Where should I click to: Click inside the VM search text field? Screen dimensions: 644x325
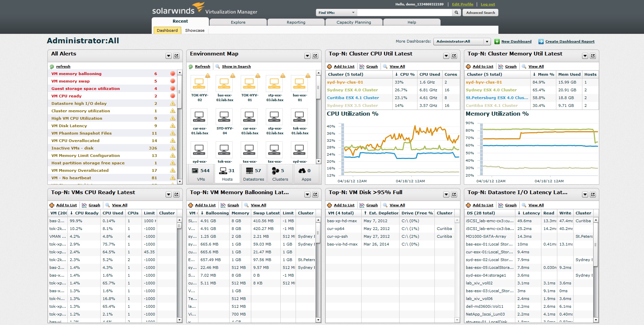point(405,13)
